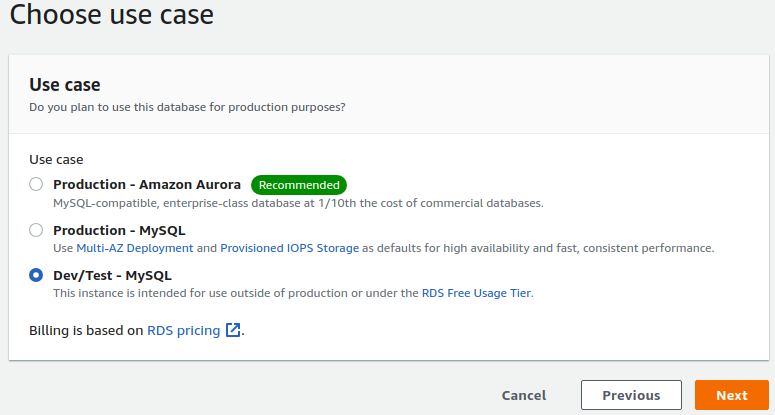Select the Production - Amazon Aurora radio button
Screen dimensions: 775x415
[36, 184]
